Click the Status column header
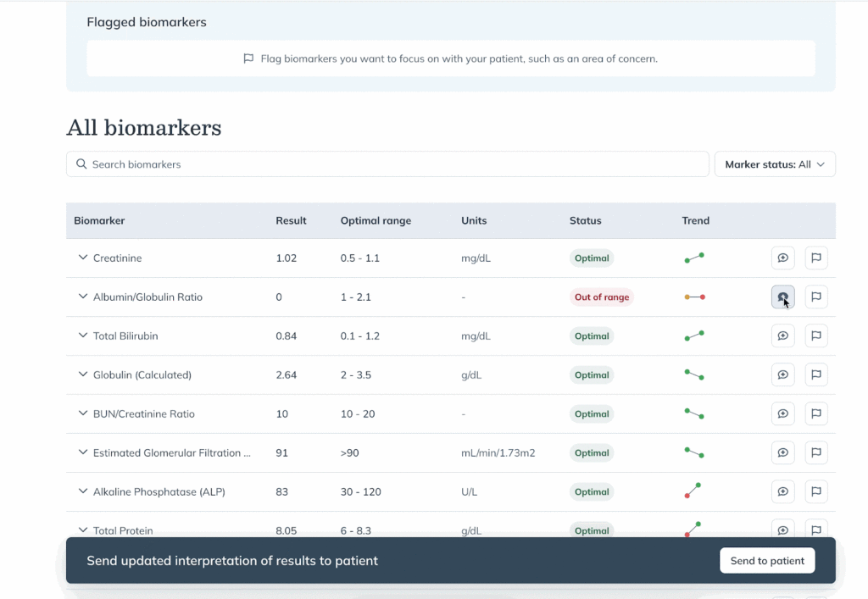This screenshot has height=599, width=868. point(585,220)
